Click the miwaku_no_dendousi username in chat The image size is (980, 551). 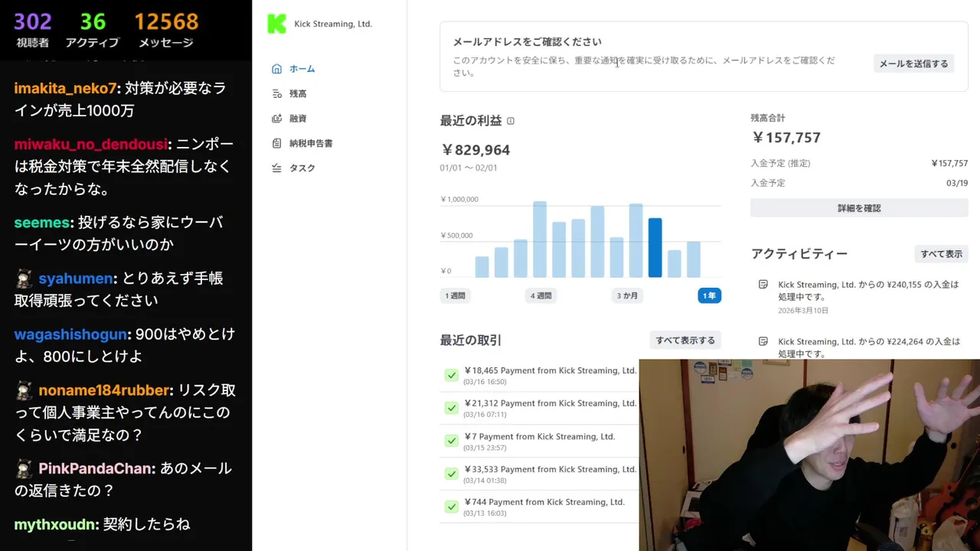[90, 144]
